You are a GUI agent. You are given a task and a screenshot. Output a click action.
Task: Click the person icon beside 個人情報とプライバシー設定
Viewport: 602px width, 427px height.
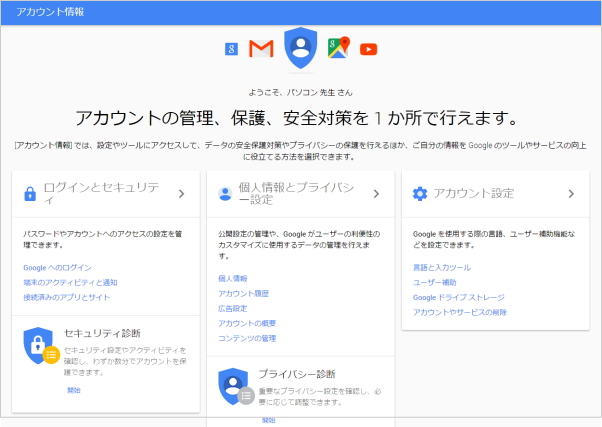point(225,194)
